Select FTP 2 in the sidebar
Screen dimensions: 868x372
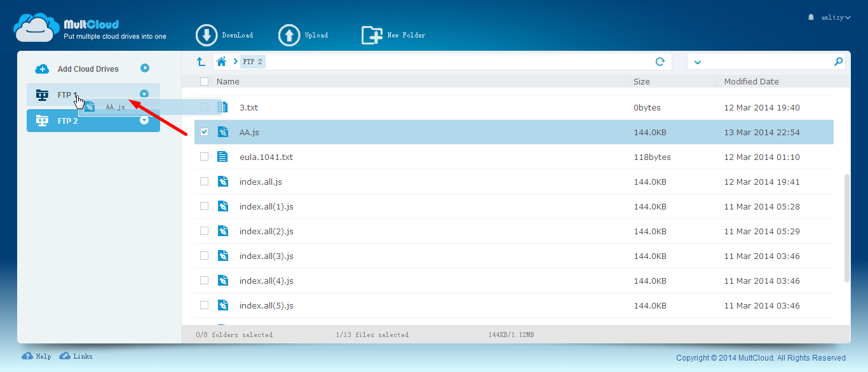click(93, 120)
